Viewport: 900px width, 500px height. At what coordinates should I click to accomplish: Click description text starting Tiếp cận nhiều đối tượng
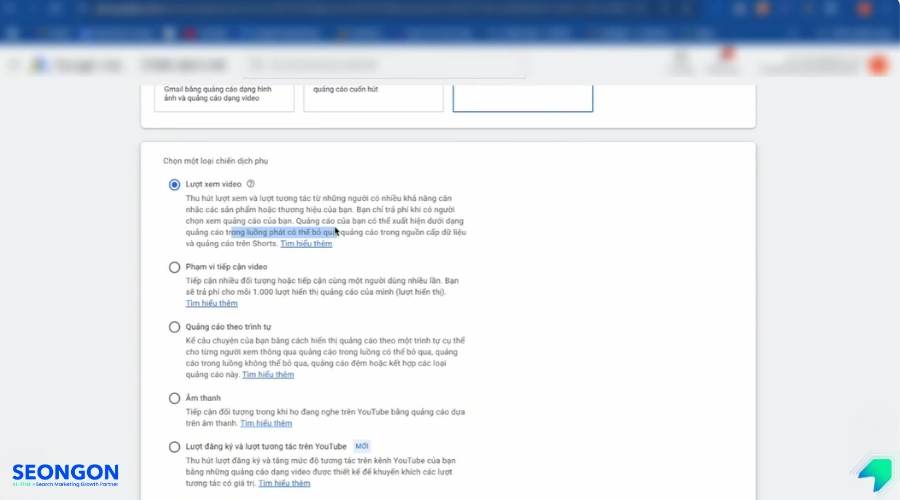pyautogui.click(x=322, y=286)
